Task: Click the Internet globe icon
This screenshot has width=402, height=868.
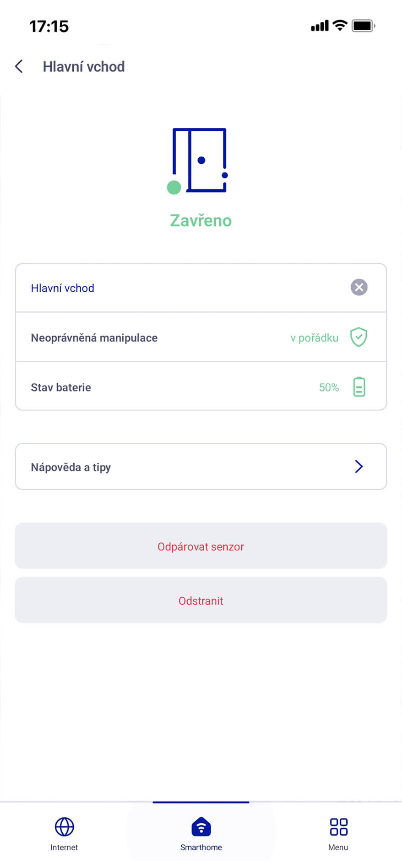Action: [x=64, y=826]
